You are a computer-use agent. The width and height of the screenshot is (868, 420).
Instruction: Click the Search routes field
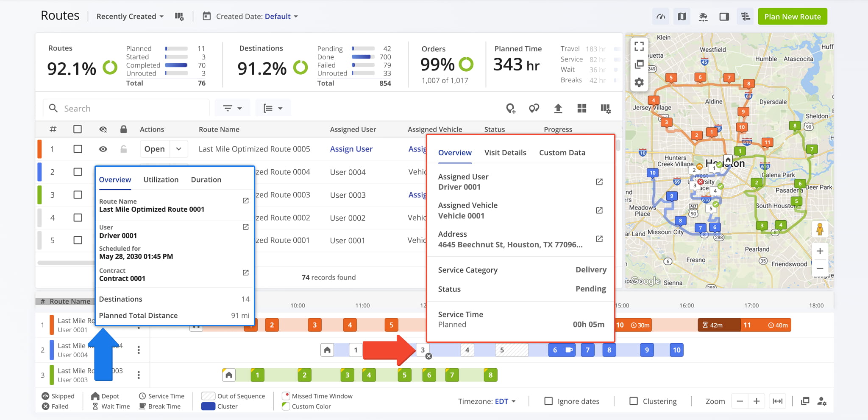126,108
